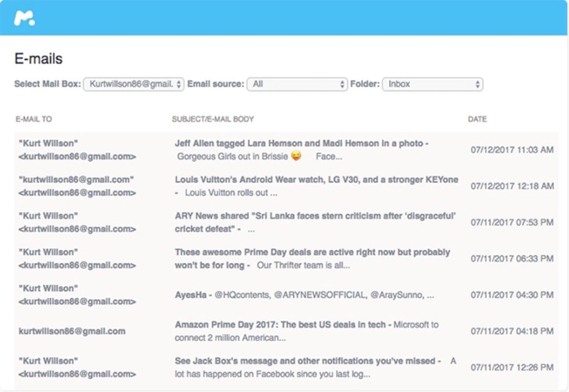
Task: Open the Amazon Prime Day 2017 email
Action: [x=306, y=331]
